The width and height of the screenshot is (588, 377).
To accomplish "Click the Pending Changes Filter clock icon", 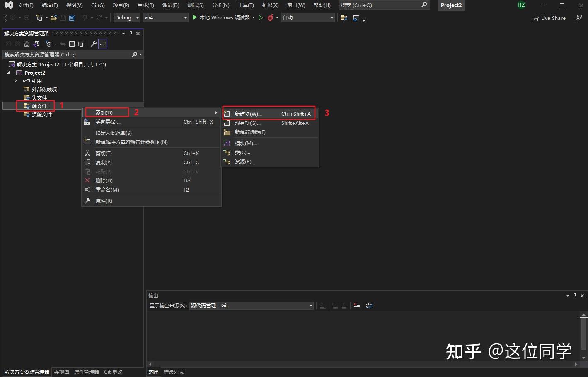I will (49, 44).
